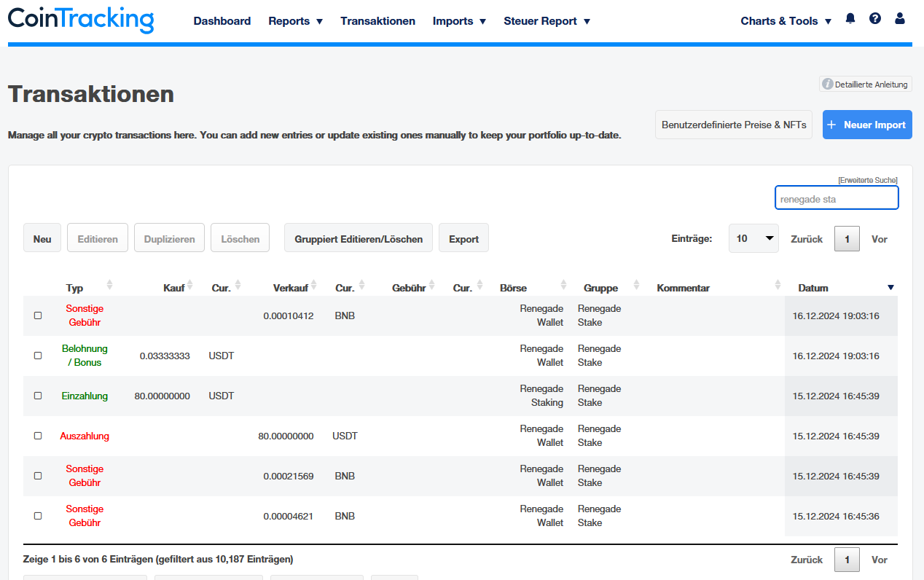
Task: Click bottom Vor pagination link
Action: click(x=880, y=560)
